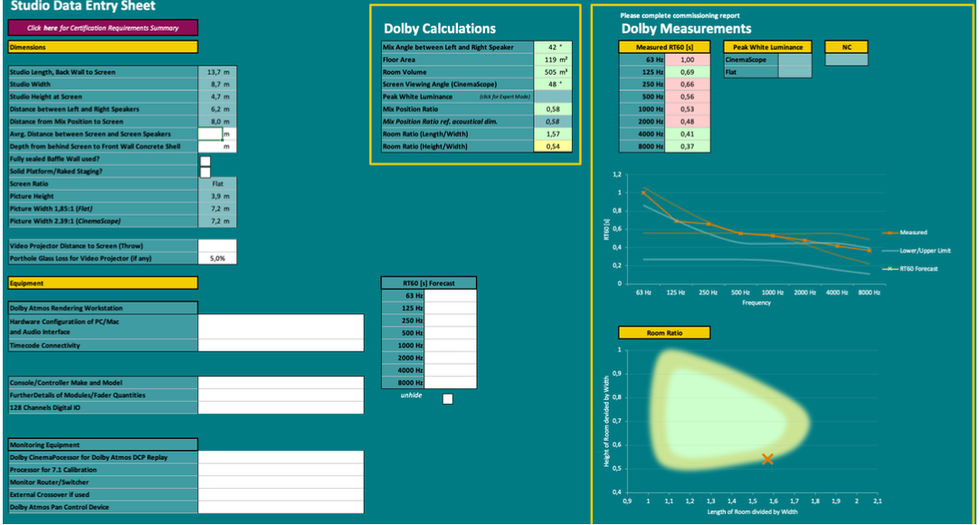Tick the Fully sealed Baffle Wall checkbox
Viewport: 980px width, 525px height.
coord(205,160)
